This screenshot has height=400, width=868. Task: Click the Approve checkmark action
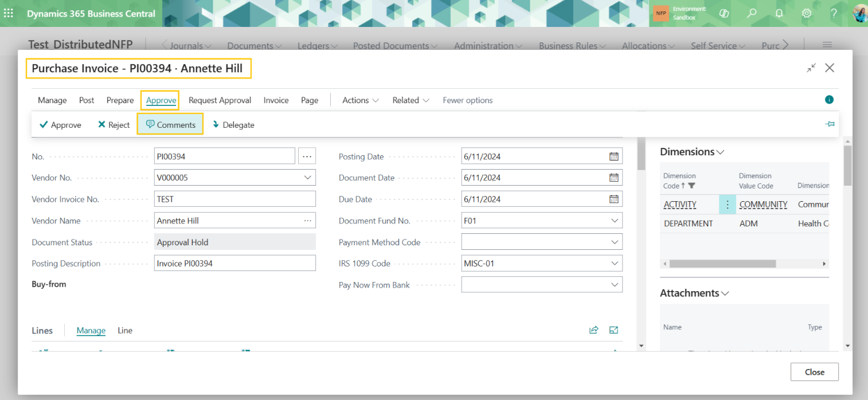coord(60,125)
